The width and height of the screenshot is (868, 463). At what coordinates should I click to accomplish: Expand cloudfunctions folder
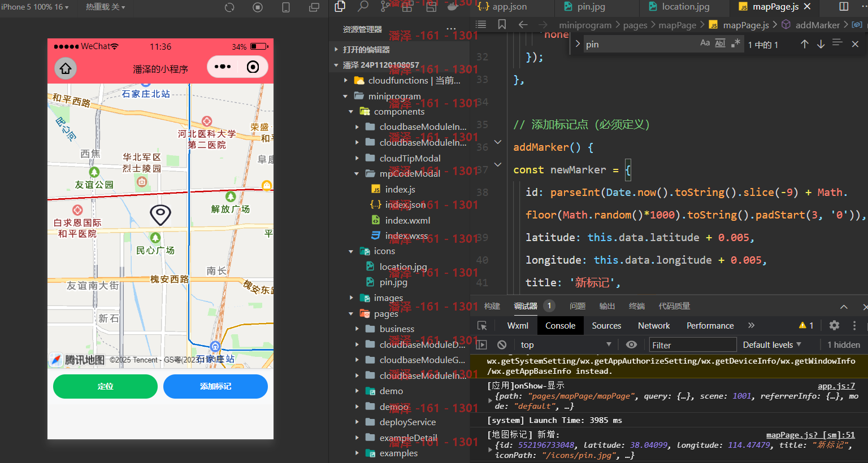pyautogui.click(x=346, y=81)
